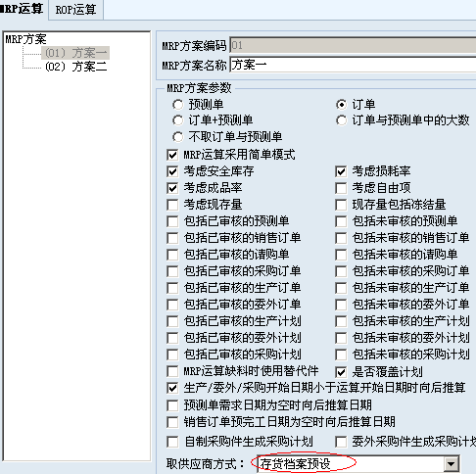
Task: Enable 包括未审核的生产订单 checkbox
Action: coord(341,288)
